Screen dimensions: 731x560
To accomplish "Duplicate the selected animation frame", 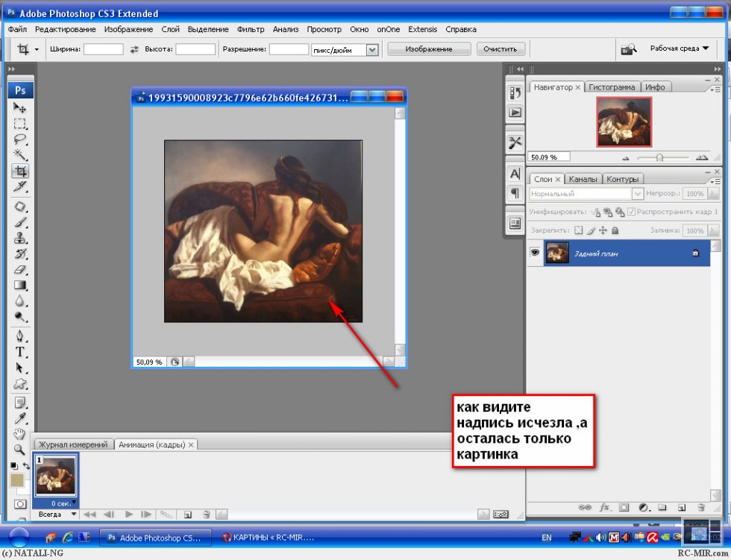I will (x=187, y=515).
